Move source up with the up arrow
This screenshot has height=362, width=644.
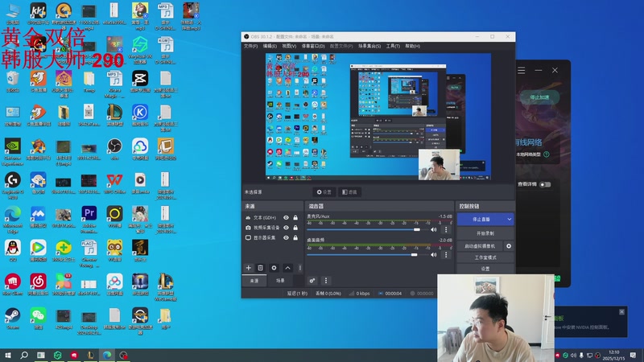coord(287,268)
